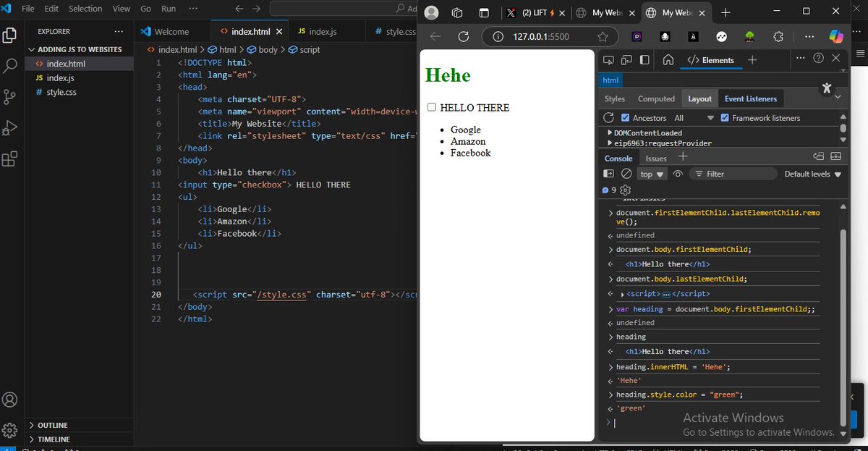Open the Issues drawer tab

click(x=656, y=158)
